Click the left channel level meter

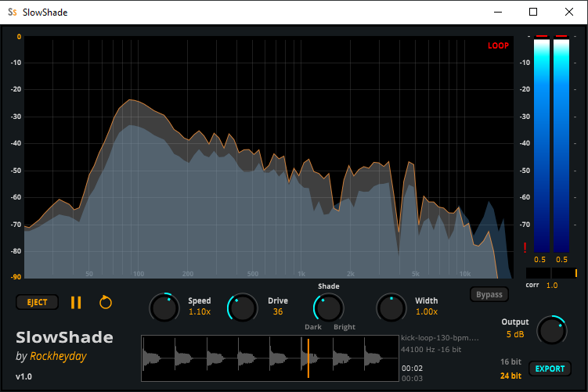pos(541,145)
